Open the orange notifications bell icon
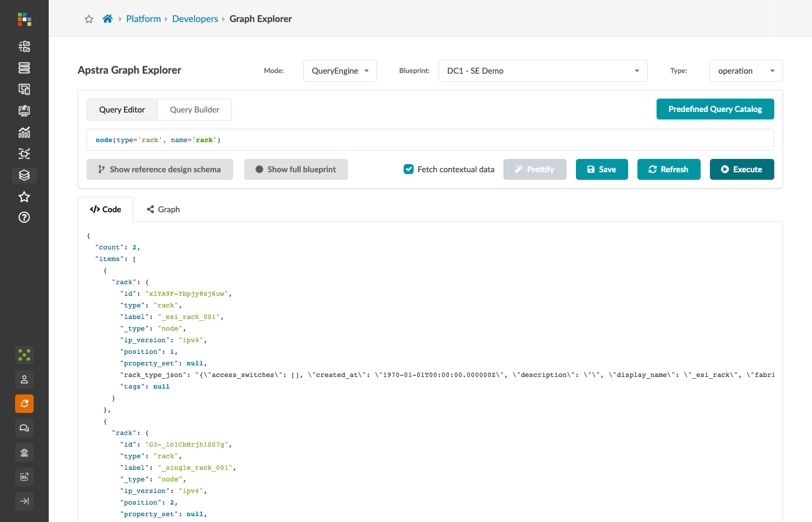The height and width of the screenshot is (522, 812). (24, 404)
